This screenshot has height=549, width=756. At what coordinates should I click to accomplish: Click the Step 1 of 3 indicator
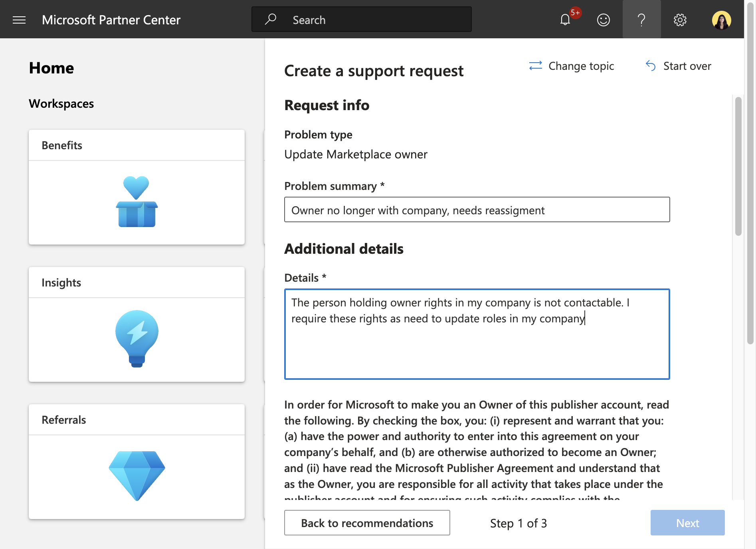point(519,523)
